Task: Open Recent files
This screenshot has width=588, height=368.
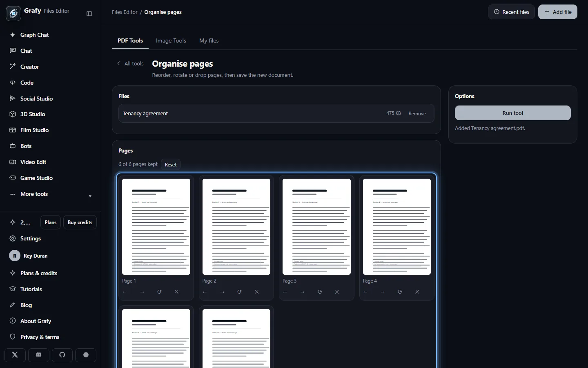Action: click(511, 12)
